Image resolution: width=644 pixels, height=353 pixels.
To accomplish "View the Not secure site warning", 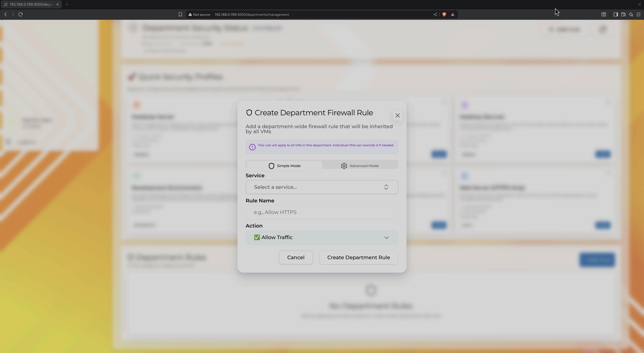I will tap(199, 14).
